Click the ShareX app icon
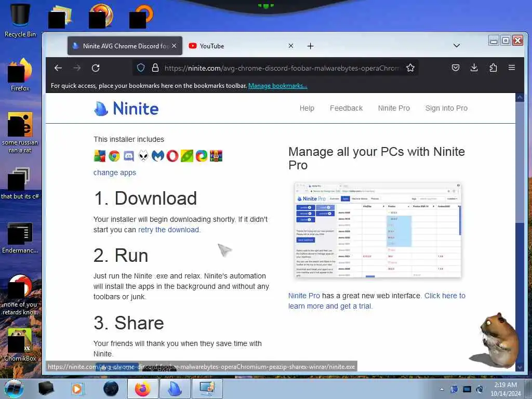532x399 pixels. click(x=202, y=156)
